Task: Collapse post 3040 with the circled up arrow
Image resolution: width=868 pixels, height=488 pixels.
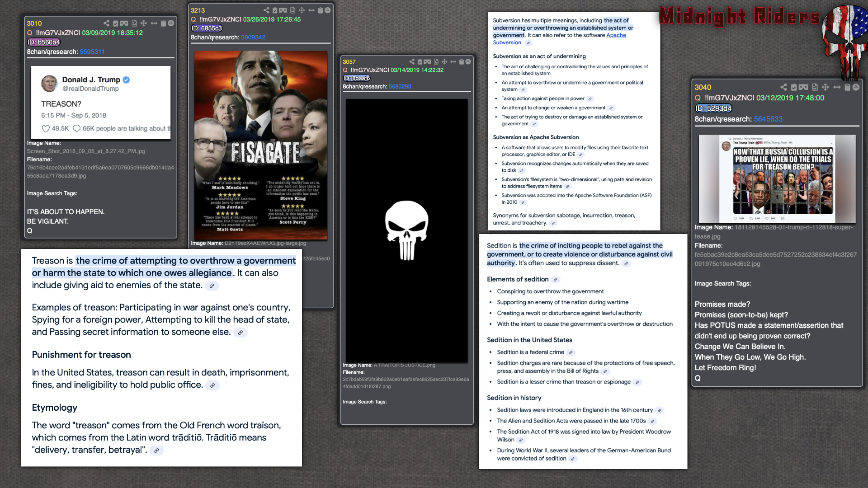Action: [856, 87]
